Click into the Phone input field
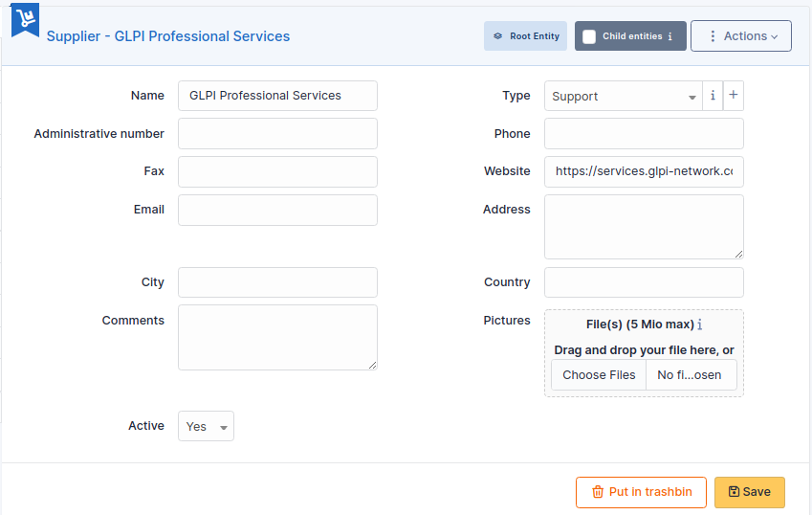Image resolution: width=812 pixels, height=515 pixels. tap(644, 134)
